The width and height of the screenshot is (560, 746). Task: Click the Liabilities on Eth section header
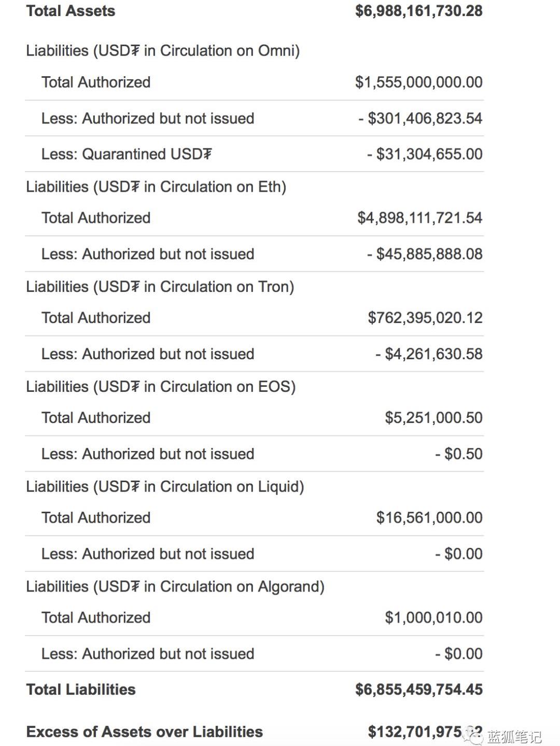pos(156,187)
